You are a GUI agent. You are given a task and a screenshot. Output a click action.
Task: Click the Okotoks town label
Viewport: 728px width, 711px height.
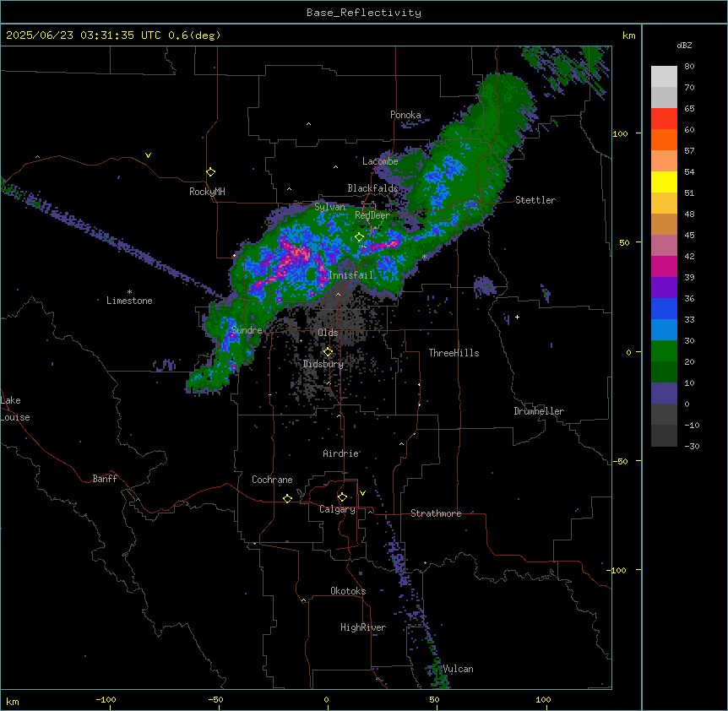pos(348,591)
